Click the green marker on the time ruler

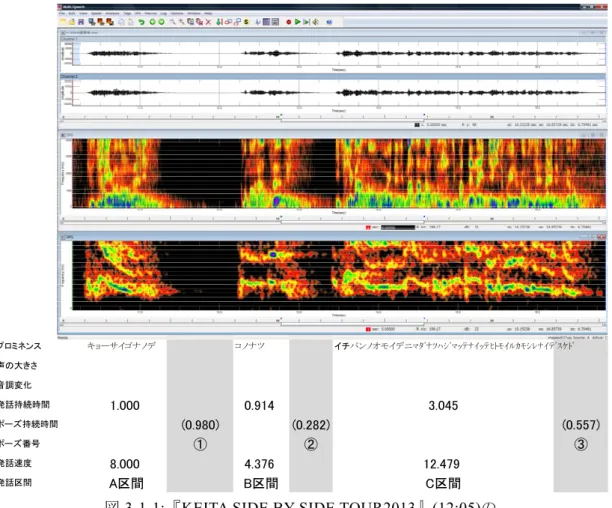[x=281, y=115]
